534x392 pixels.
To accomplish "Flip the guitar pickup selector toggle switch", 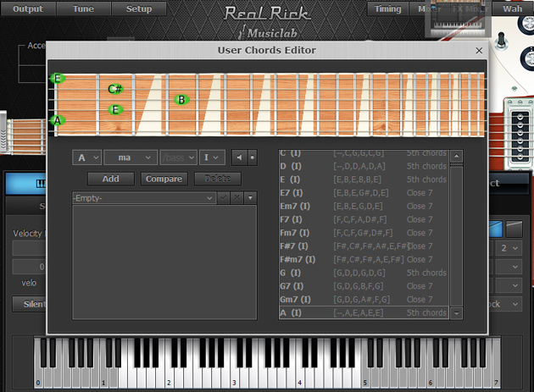I will pos(501,41).
